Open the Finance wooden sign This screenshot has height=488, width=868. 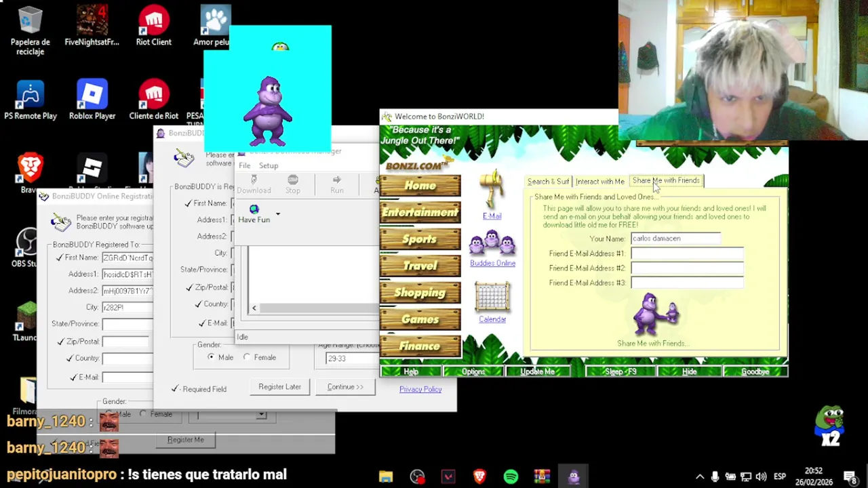[420, 346]
